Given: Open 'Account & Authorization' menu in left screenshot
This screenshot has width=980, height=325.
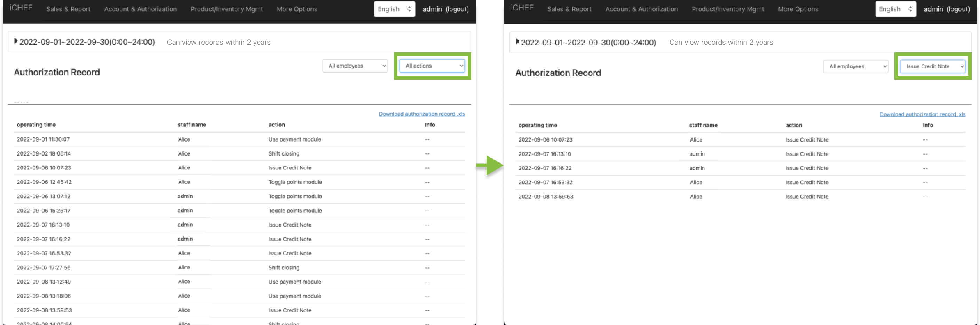Looking at the screenshot, I should [x=140, y=9].
